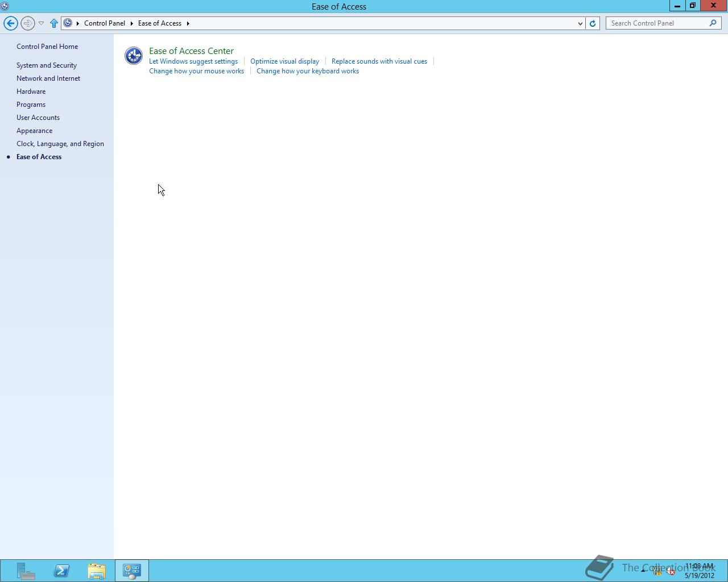Go to System and Security category
Image resolution: width=728 pixels, height=582 pixels.
click(47, 65)
